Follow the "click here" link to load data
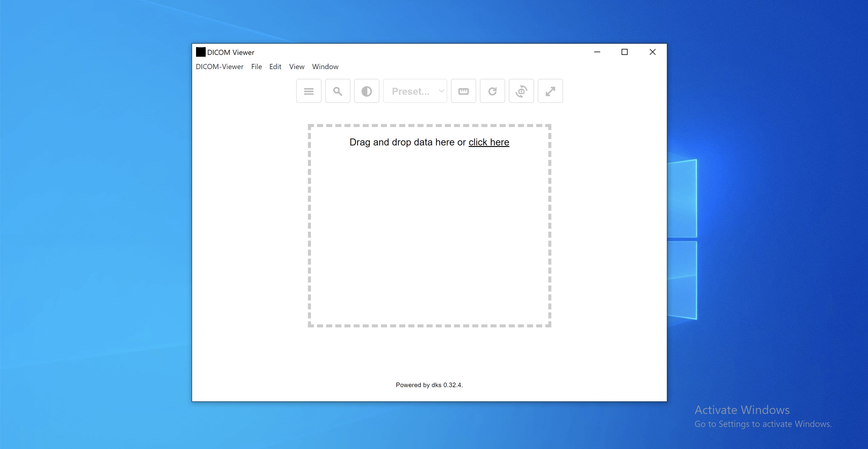868x449 pixels. click(x=489, y=142)
